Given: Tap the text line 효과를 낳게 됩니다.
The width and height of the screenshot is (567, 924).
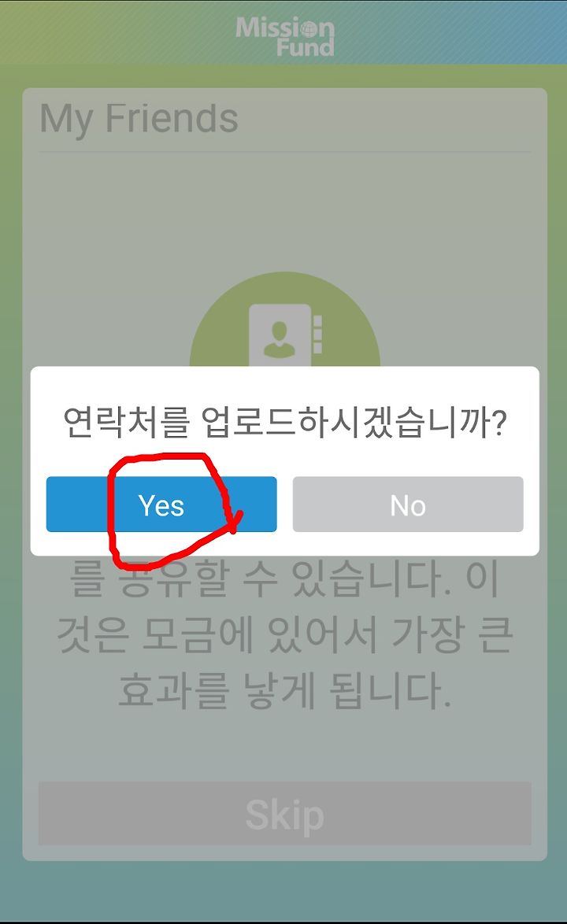Looking at the screenshot, I should tap(284, 690).
